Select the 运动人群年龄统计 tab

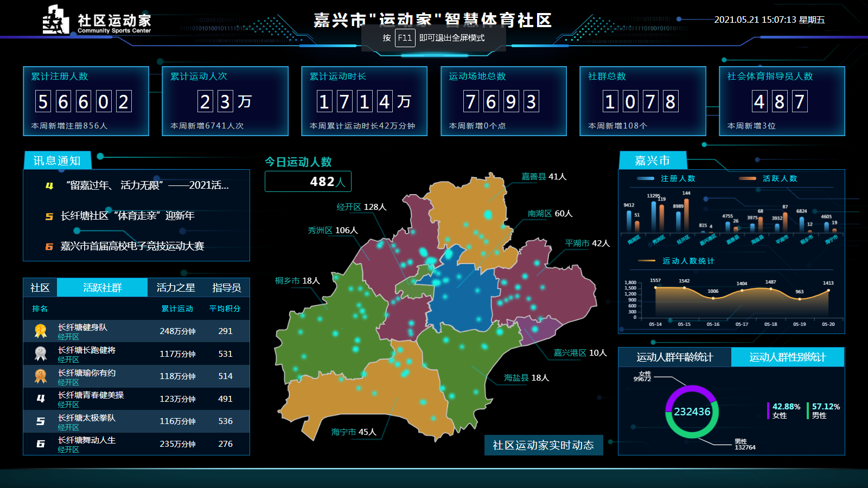(x=674, y=357)
